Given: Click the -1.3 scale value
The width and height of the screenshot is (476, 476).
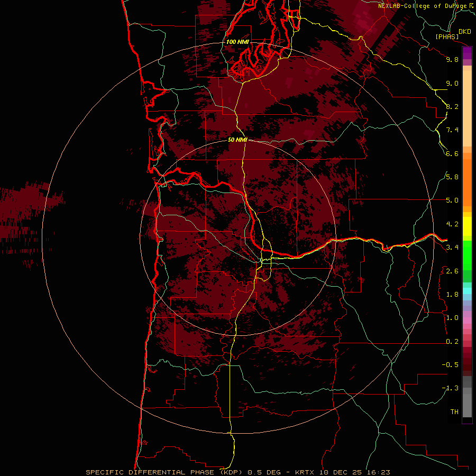Looking at the screenshot, I should 450,388.
